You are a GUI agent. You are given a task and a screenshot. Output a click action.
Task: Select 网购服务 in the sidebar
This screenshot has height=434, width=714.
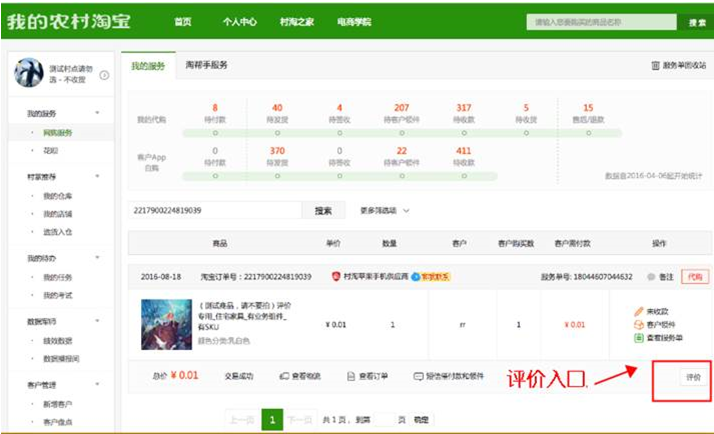tap(58, 133)
